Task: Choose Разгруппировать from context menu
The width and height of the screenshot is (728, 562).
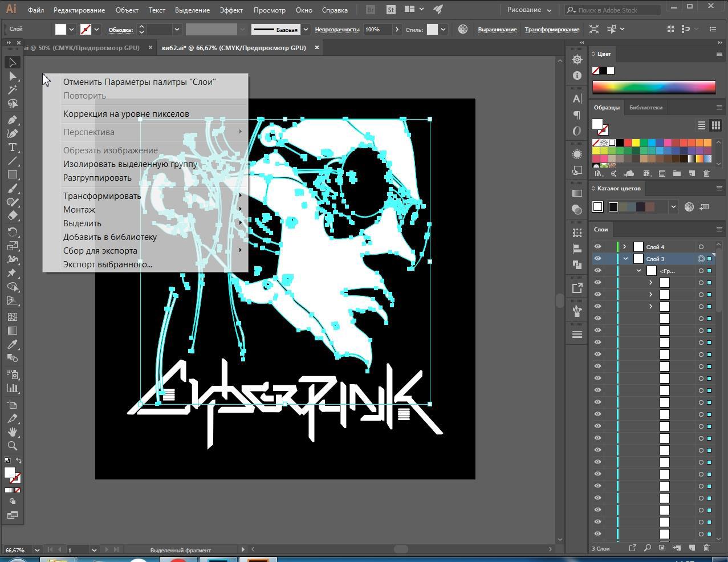Action: point(97,178)
